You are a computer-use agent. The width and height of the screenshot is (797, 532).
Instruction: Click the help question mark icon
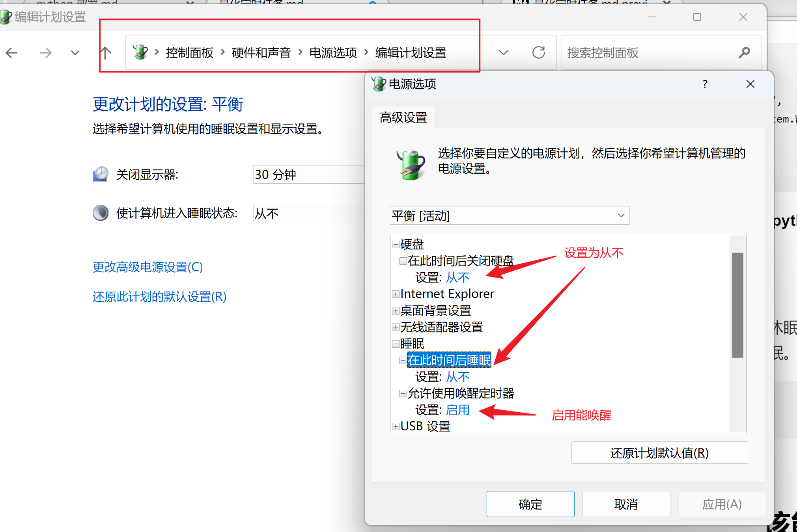pyautogui.click(x=705, y=84)
